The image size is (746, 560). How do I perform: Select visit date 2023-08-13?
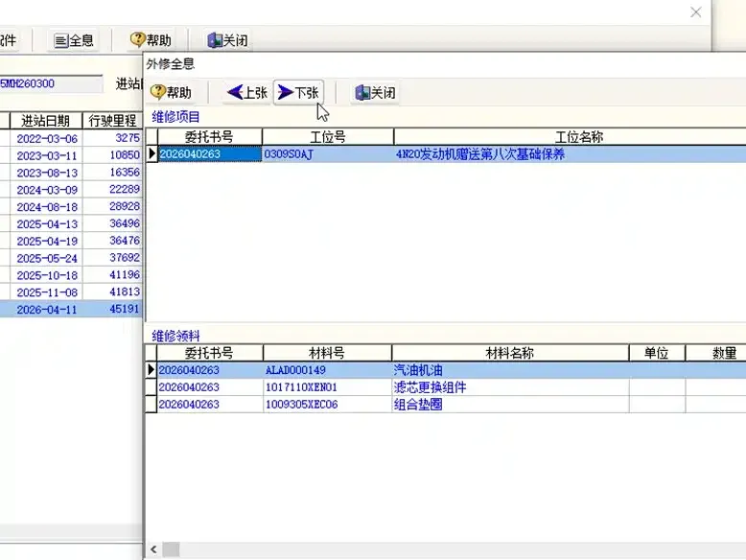(47, 173)
